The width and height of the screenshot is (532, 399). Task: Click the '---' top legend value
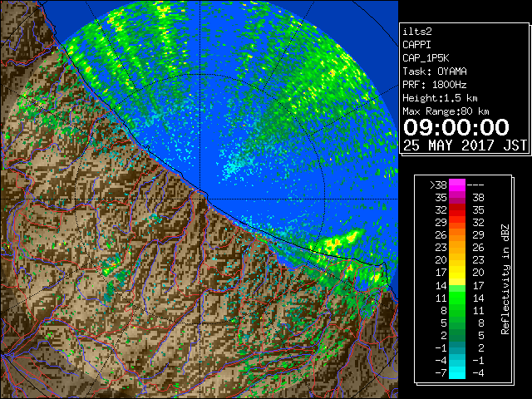pyautogui.click(x=475, y=185)
